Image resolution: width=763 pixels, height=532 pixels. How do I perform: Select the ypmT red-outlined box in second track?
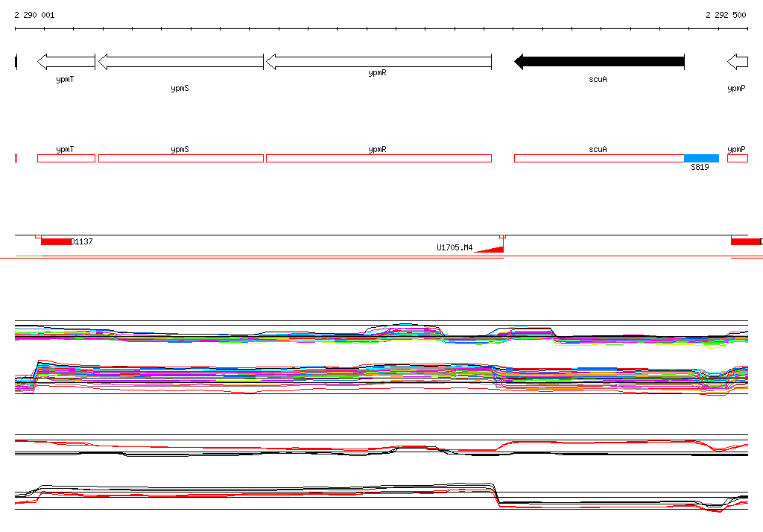click(x=66, y=158)
